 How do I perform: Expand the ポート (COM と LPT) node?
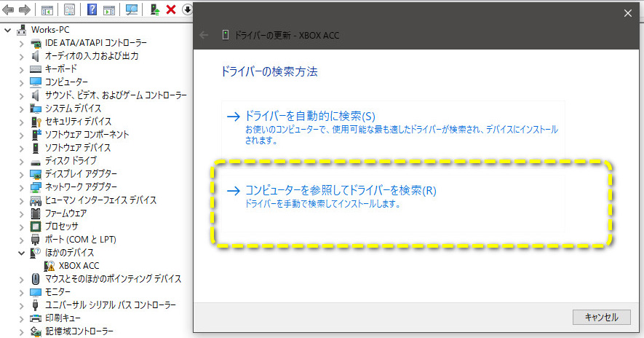(21, 240)
